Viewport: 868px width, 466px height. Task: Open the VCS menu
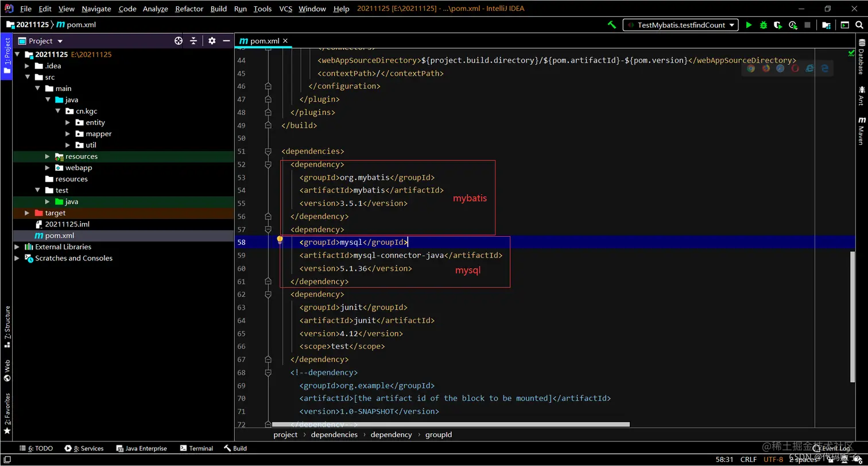[x=285, y=9]
